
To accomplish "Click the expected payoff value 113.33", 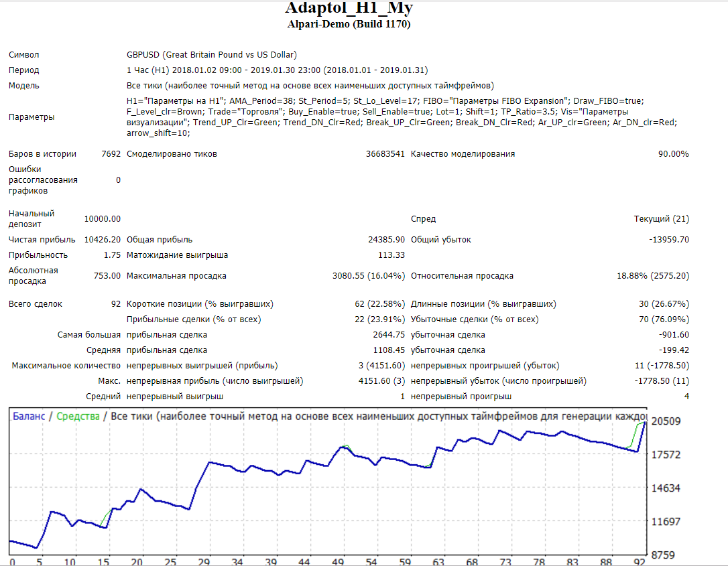I will point(391,255).
